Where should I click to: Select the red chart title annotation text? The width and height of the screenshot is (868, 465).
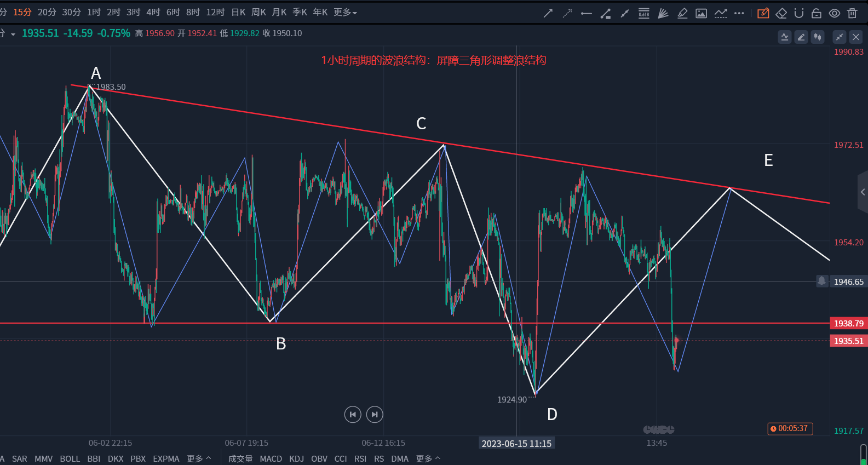click(434, 60)
